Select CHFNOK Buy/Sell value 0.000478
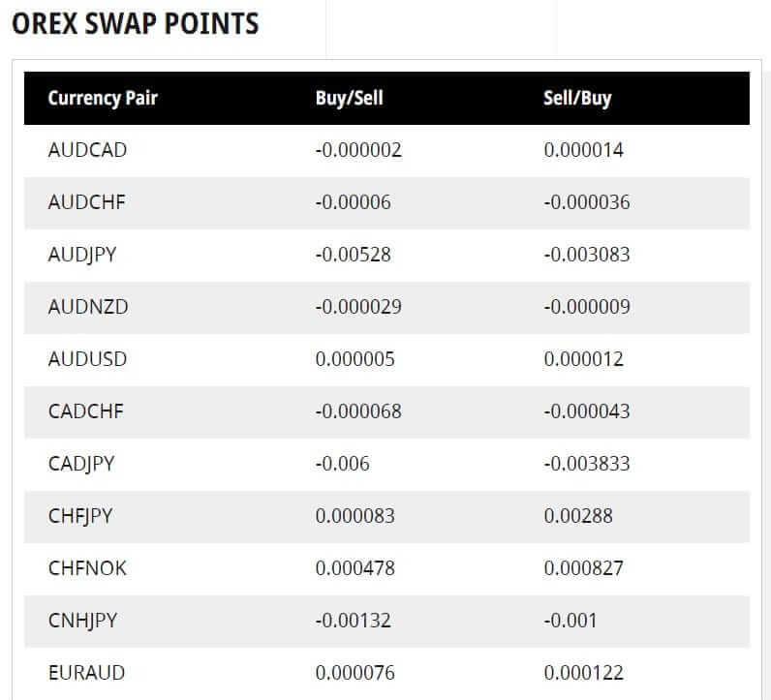This screenshot has width=771, height=700. pos(355,568)
